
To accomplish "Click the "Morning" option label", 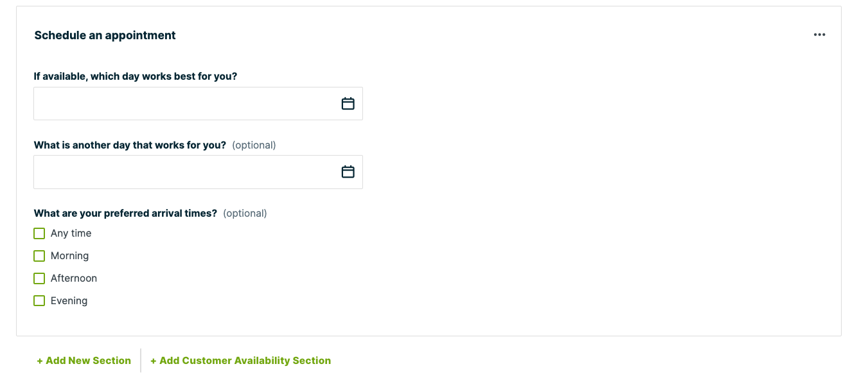I will [x=69, y=255].
